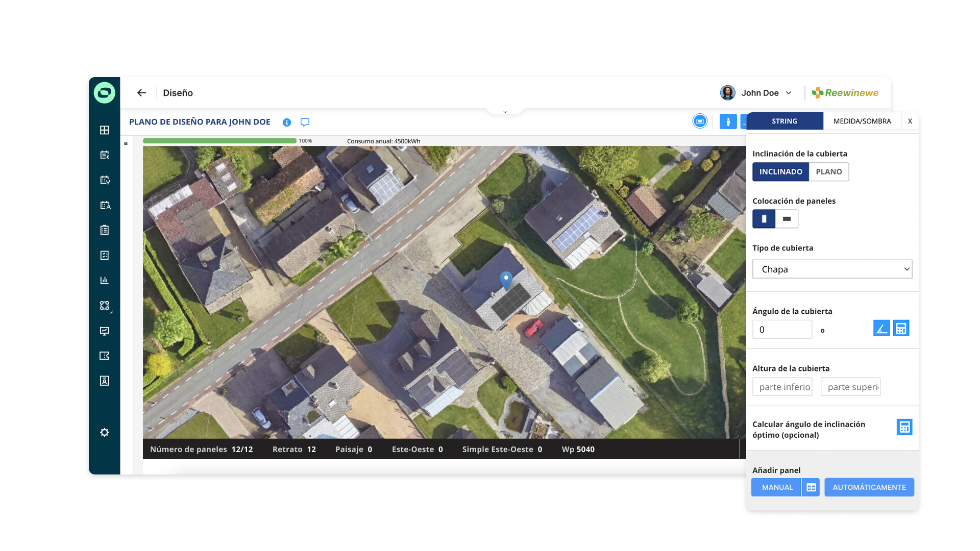The width and height of the screenshot is (980, 551).
Task: Select PLANO roof inclination
Action: pyautogui.click(x=828, y=172)
